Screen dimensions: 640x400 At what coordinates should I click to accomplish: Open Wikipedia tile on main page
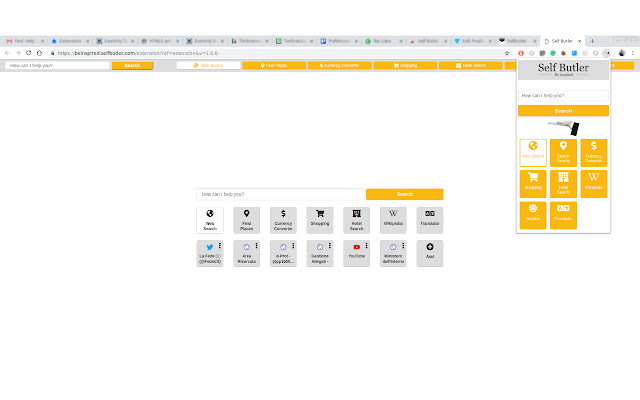click(x=393, y=220)
